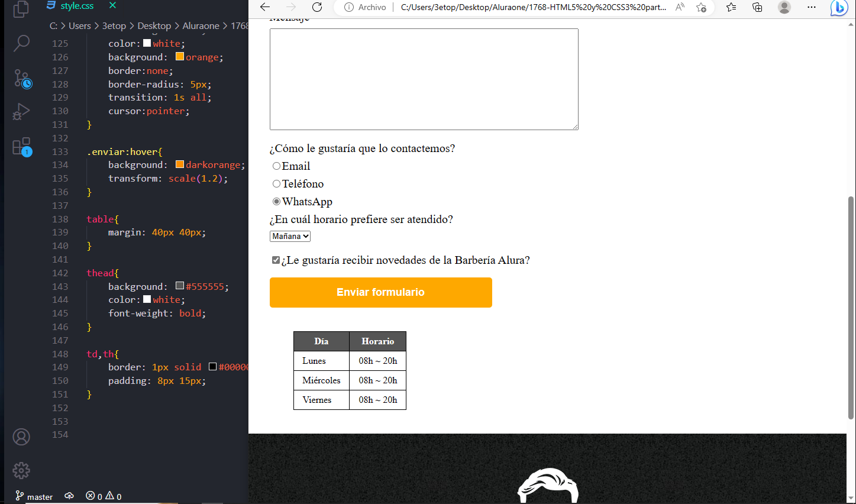The height and width of the screenshot is (504, 856).
Task: Click inside the Mensaje textarea
Action: 424,79
